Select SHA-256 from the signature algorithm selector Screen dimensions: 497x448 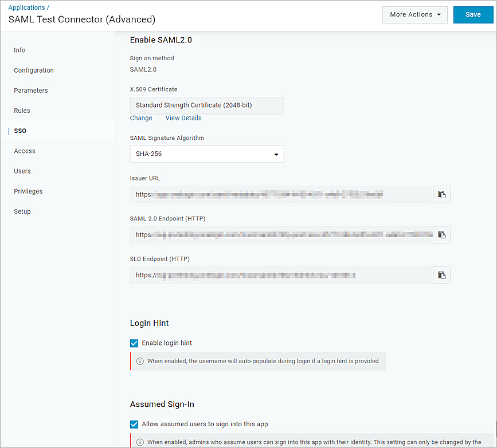click(x=206, y=154)
